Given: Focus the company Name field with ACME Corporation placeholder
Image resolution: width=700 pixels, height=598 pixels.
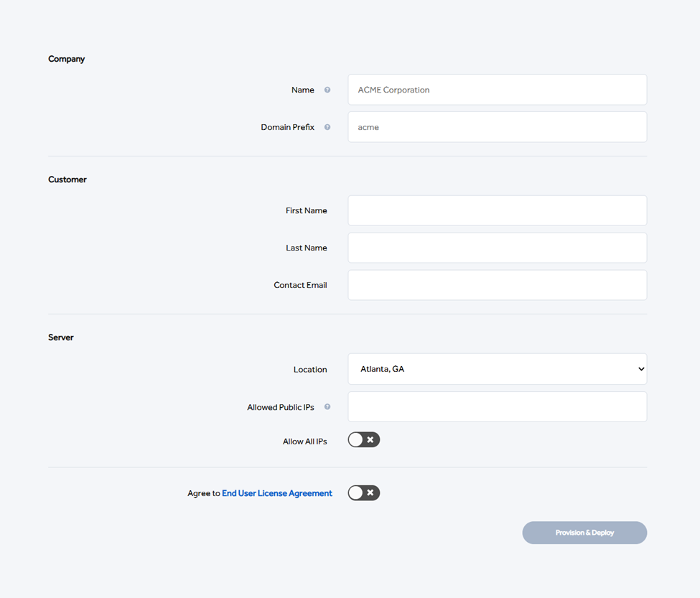Looking at the screenshot, I should [x=498, y=90].
